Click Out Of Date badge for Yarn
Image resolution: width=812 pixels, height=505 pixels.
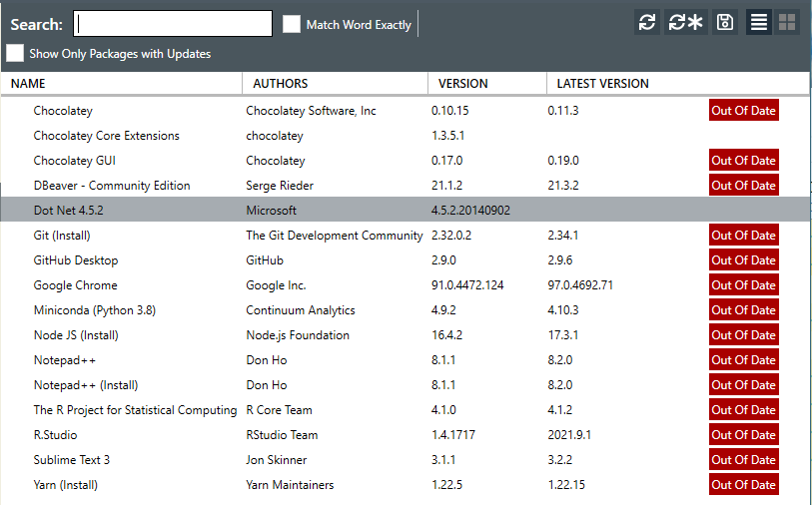pos(744,485)
